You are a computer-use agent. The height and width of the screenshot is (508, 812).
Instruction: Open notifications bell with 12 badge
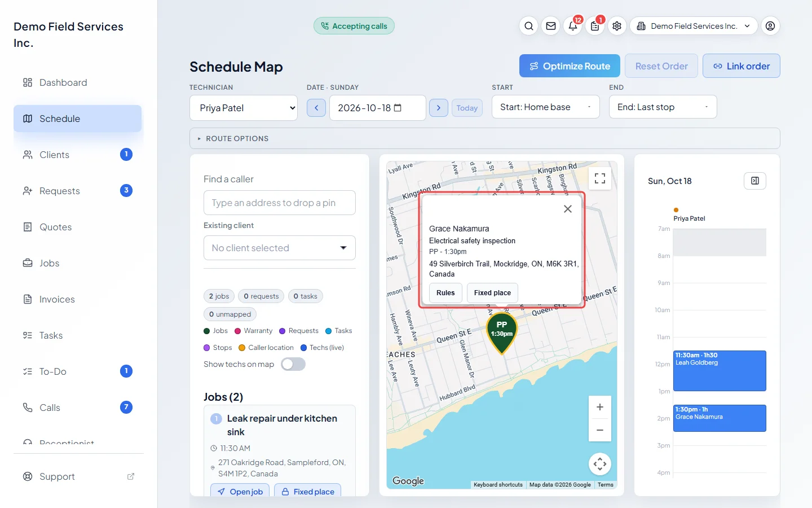point(573,26)
